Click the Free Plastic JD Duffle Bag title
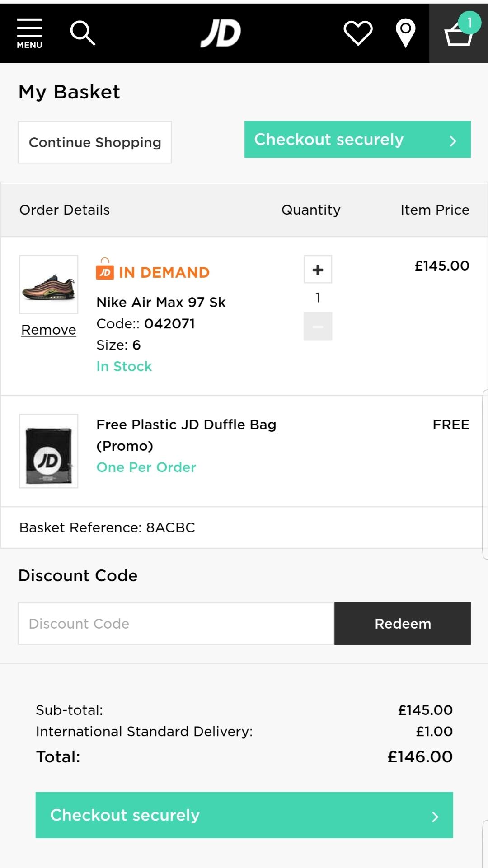This screenshot has width=488, height=868. (186, 425)
